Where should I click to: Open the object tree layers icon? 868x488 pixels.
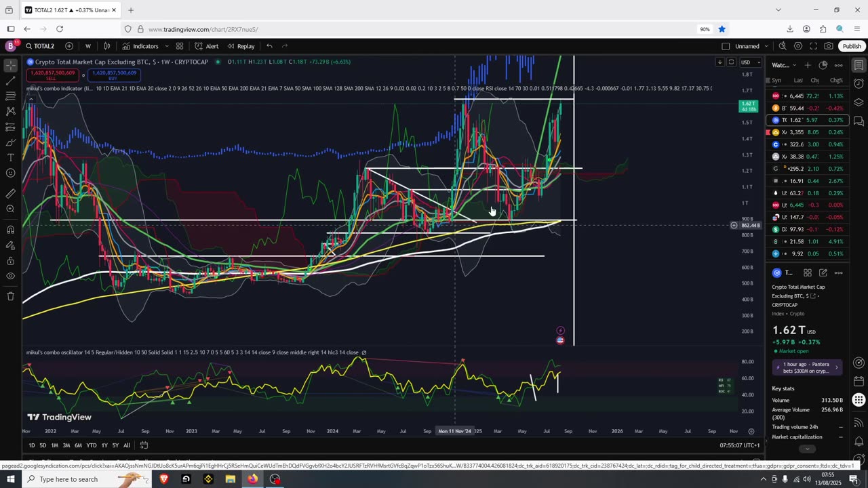[859, 102]
